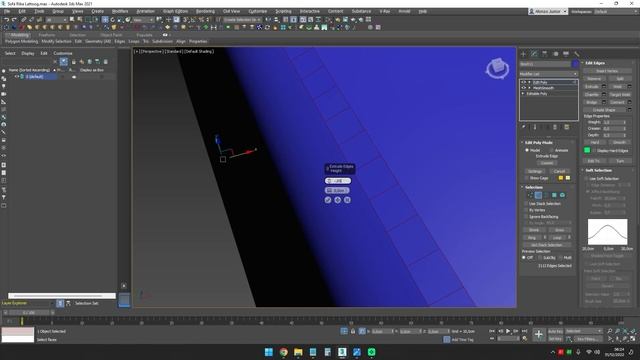This screenshot has height=360, width=640.
Task: Collapse the Selection rollout
Action: pyautogui.click(x=534, y=187)
